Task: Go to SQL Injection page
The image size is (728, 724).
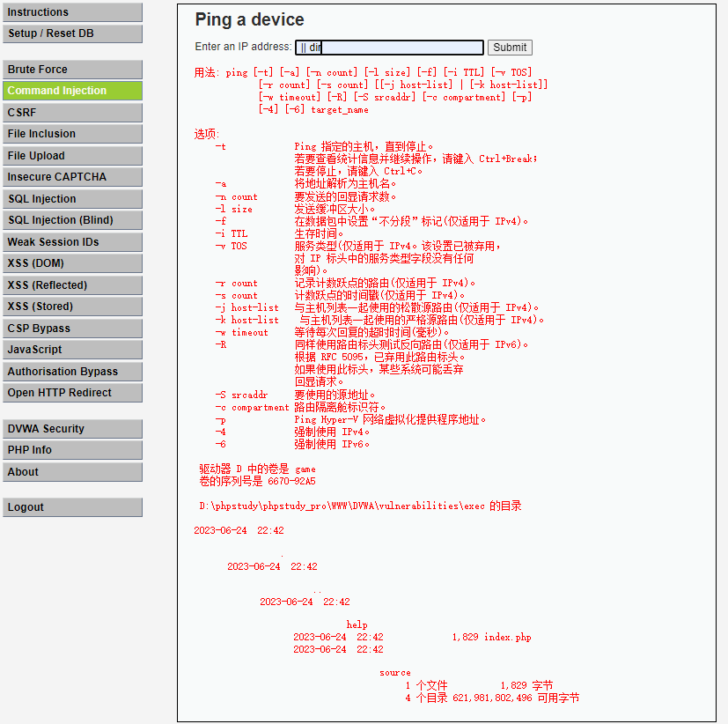Action: tap(72, 199)
